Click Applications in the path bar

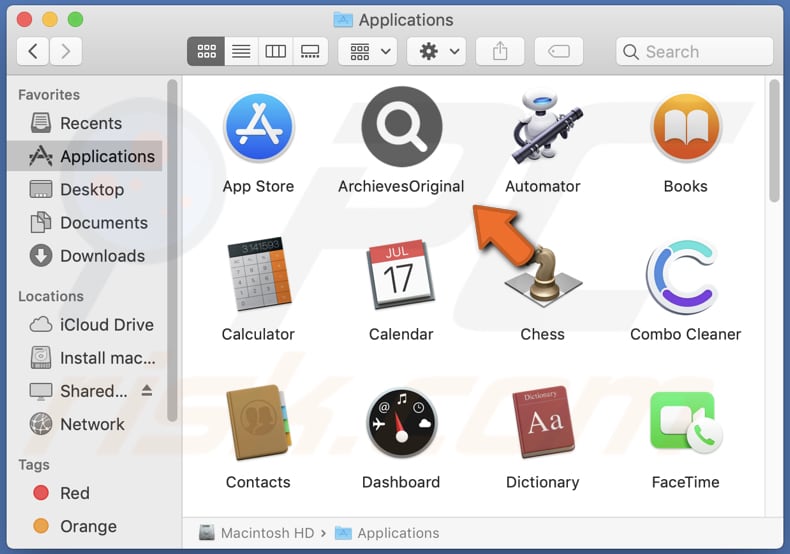pos(387,533)
